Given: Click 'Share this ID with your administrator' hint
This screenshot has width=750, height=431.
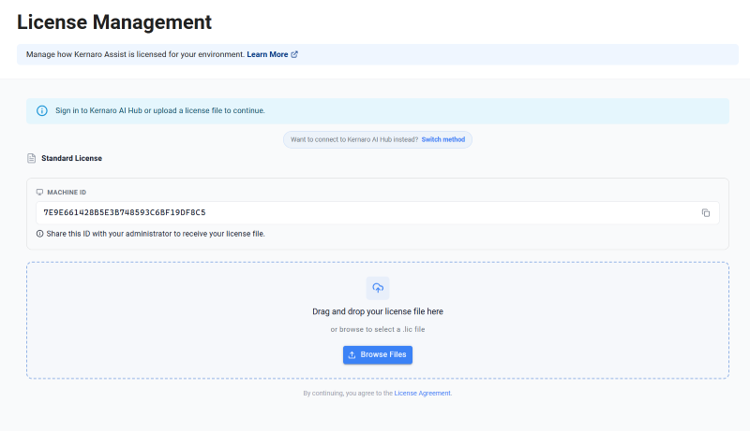Looking at the screenshot, I should coord(155,234).
